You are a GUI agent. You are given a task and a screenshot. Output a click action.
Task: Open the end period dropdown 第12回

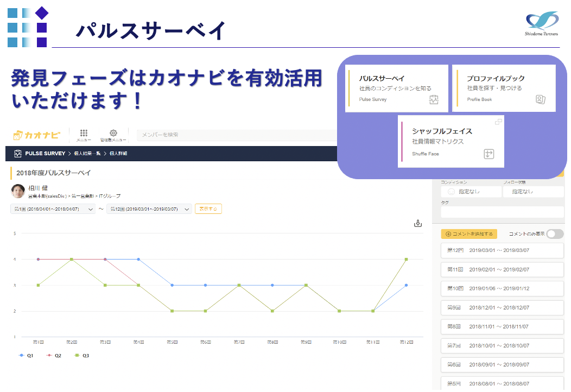149,209
